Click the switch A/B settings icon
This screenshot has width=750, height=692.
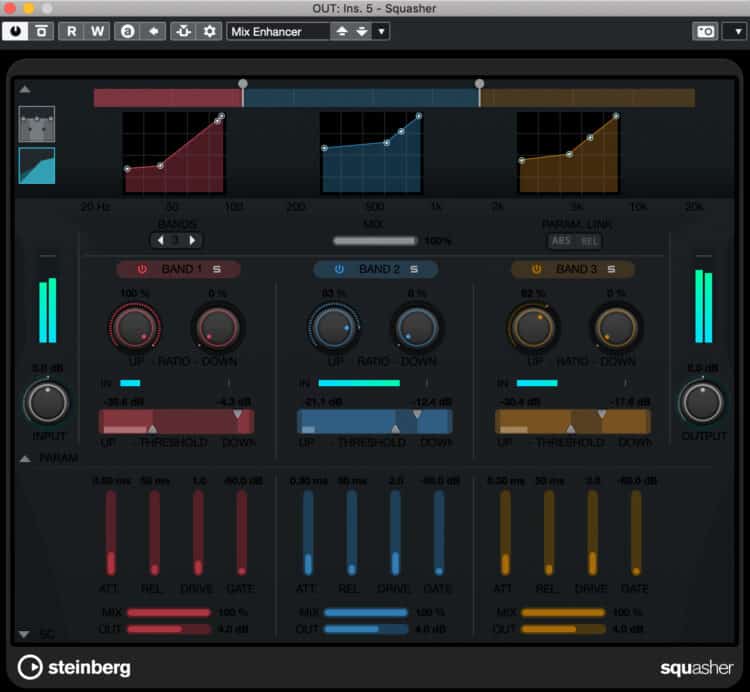point(127,32)
